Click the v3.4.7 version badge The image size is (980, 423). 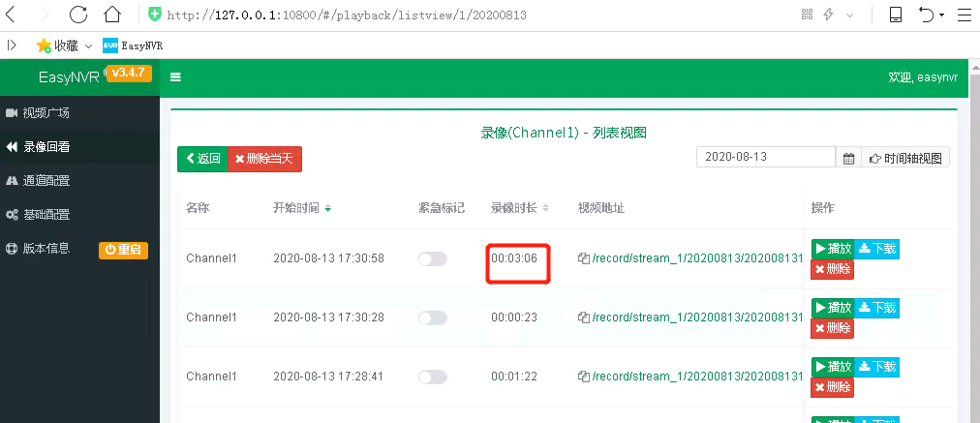click(x=130, y=74)
